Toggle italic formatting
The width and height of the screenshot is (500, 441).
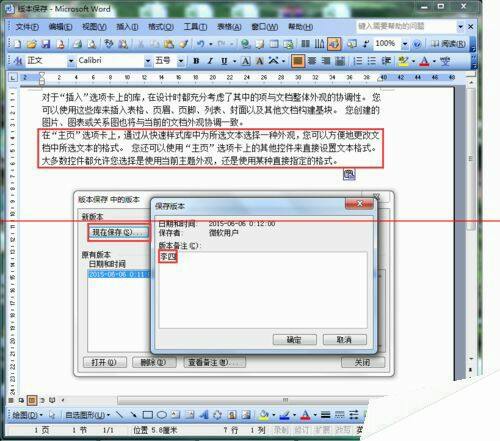[x=210, y=61]
